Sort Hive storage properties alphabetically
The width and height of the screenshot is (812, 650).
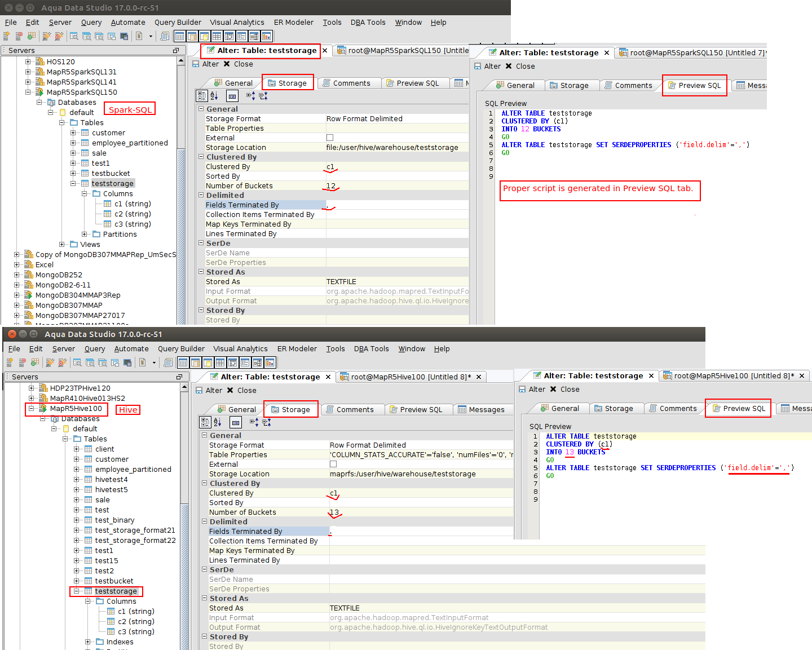[218, 422]
